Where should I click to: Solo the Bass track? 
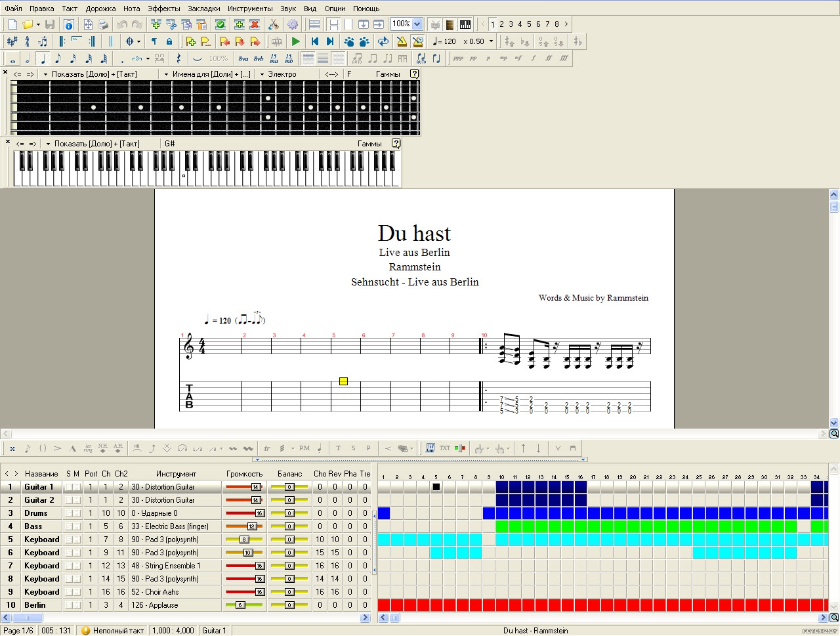point(68,526)
